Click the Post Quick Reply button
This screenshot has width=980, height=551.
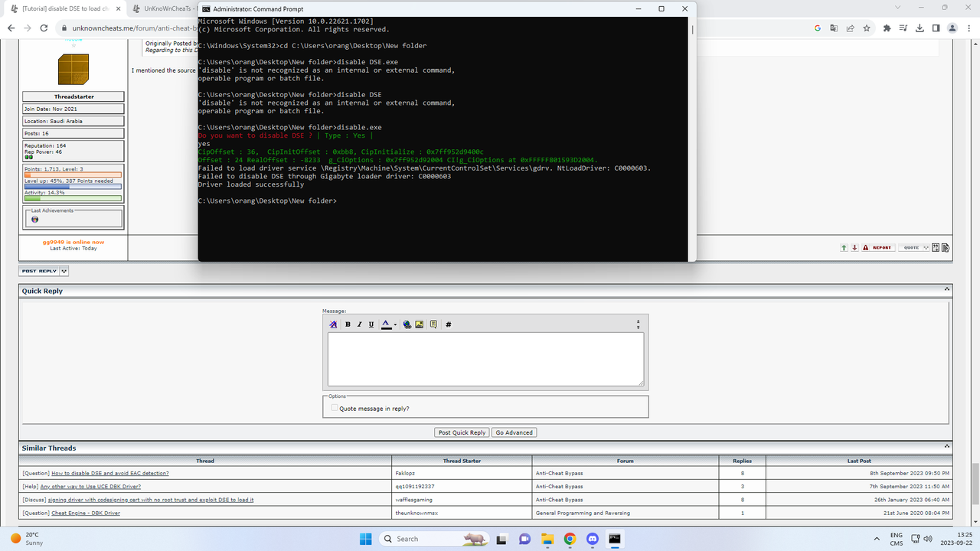462,432
